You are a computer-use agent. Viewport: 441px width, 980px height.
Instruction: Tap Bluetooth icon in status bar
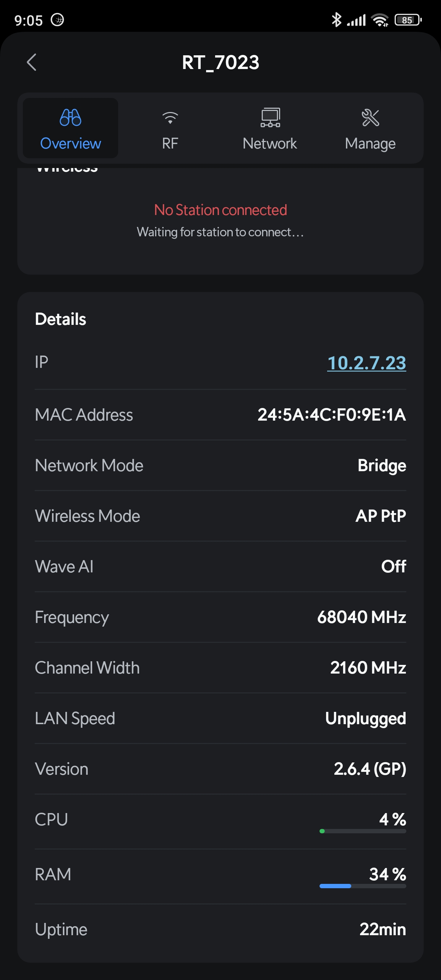point(337,20)
